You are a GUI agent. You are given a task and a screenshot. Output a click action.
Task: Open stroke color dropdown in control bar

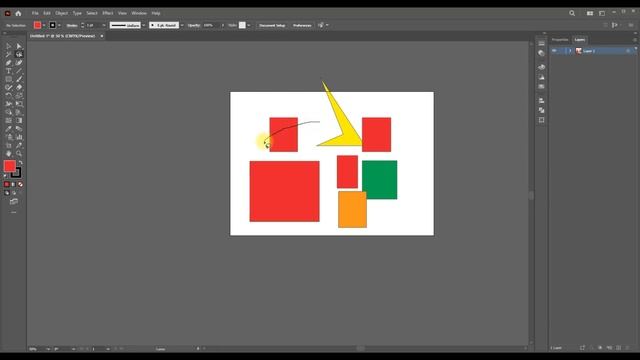point(59,25)
